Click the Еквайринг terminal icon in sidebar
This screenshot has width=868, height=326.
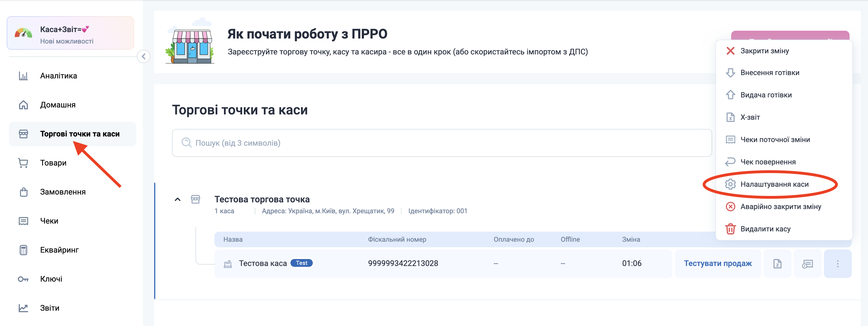[x=23, y=250]
